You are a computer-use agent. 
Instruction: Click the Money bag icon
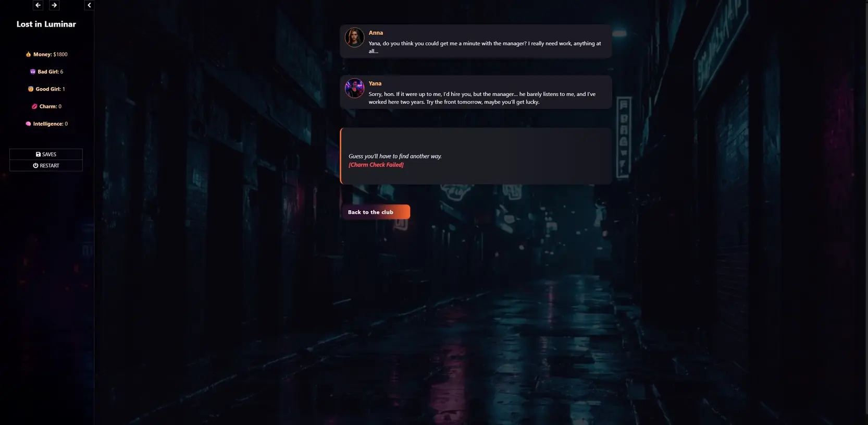pos(28,54)
